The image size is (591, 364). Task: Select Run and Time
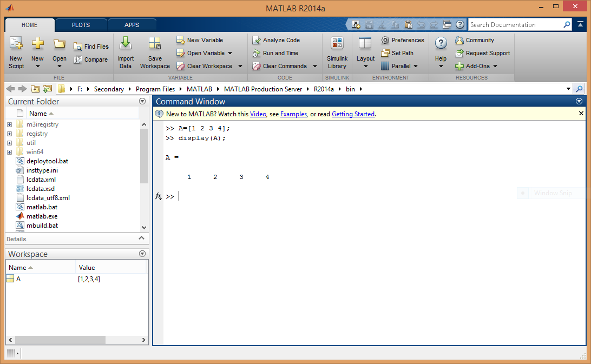tap(275, 53)
